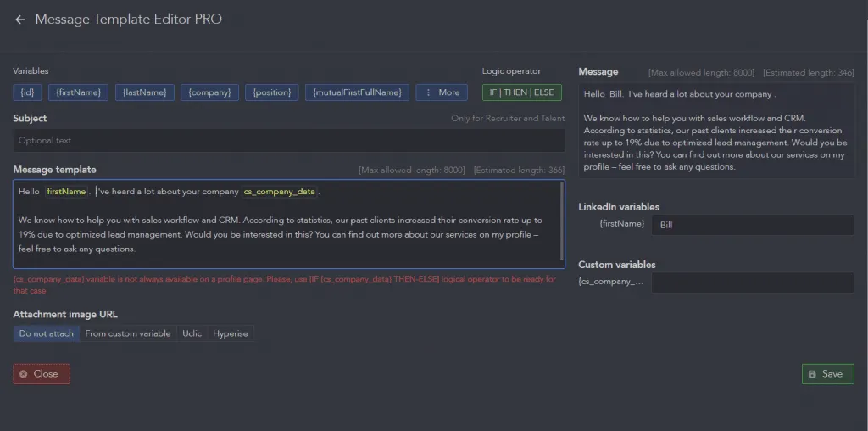Click the 'Logic operator' label
Screen dimensions: 868x431
tap(511, 71)
